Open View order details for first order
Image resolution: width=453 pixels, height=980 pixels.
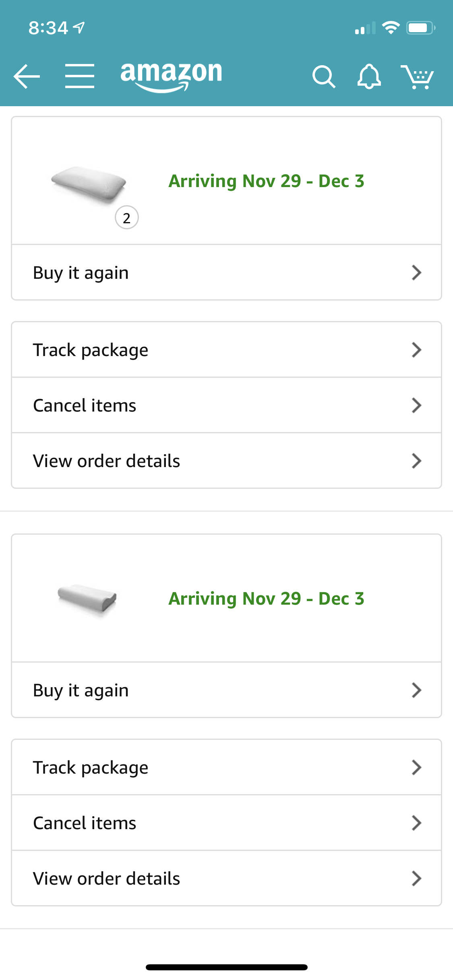pos(226,461)
